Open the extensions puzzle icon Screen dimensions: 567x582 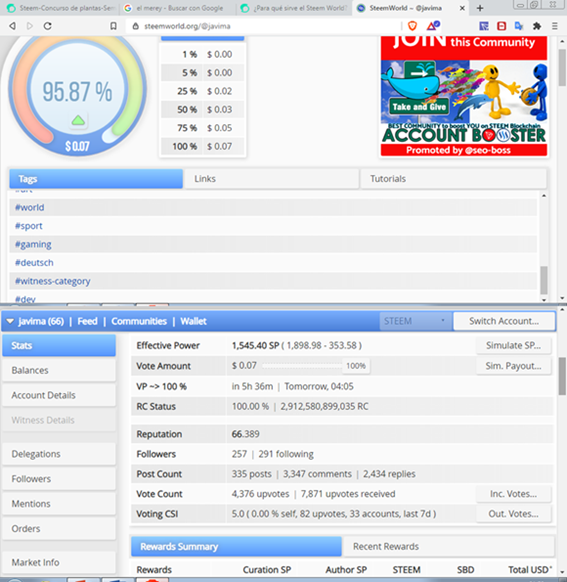(x=537, y=26)
